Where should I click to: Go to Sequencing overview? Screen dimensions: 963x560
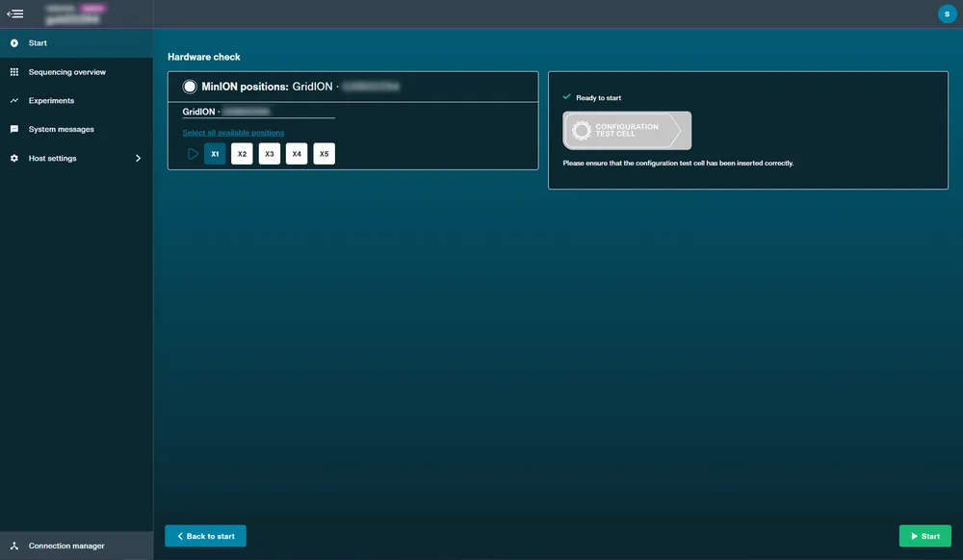(x=76, y=72)
